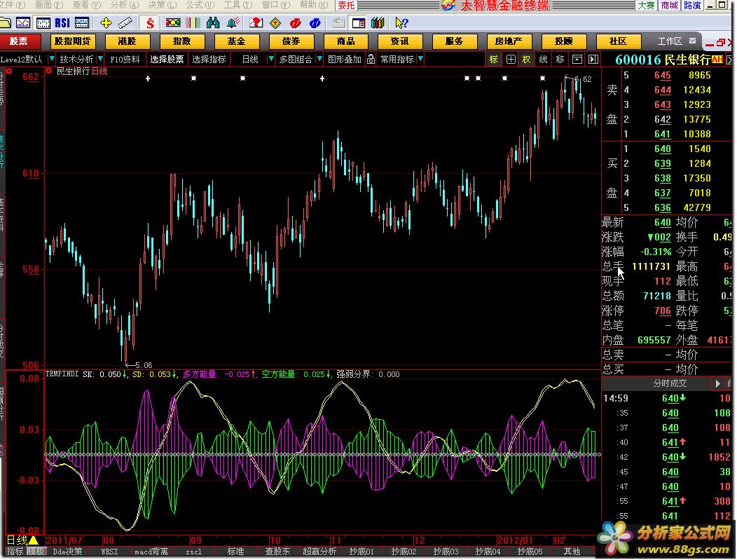Open the binoculars search tool
Image resolution: width=737 pixels, height=560 pixels.
213,22
